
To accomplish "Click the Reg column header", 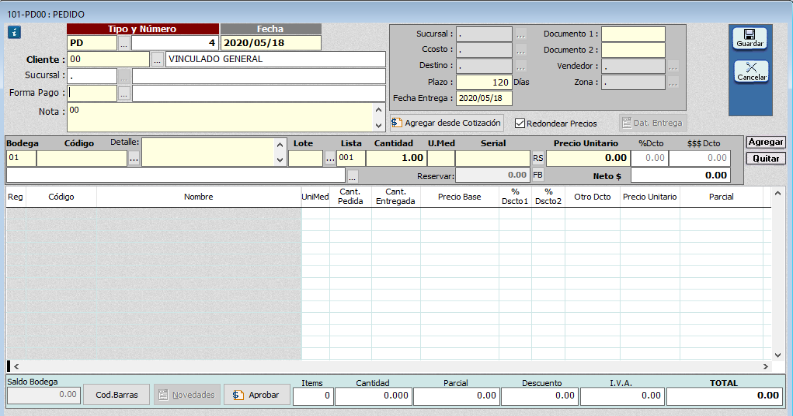I will click(16, 197).
